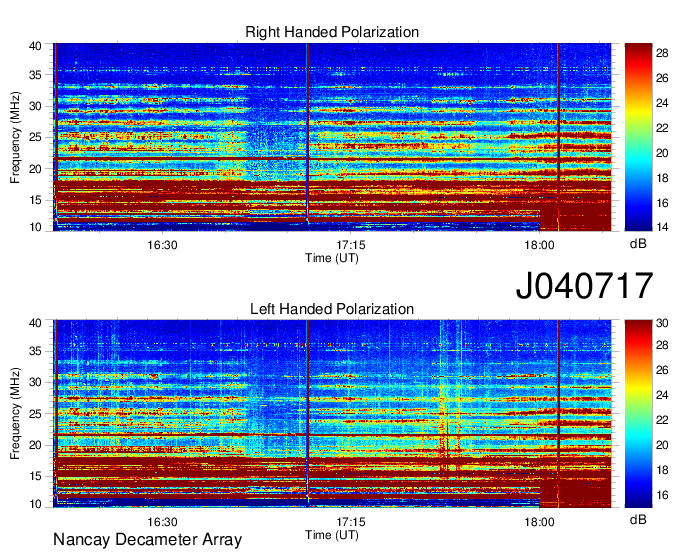Click the 18:00 tick label on upper plot

click(539, 245)
